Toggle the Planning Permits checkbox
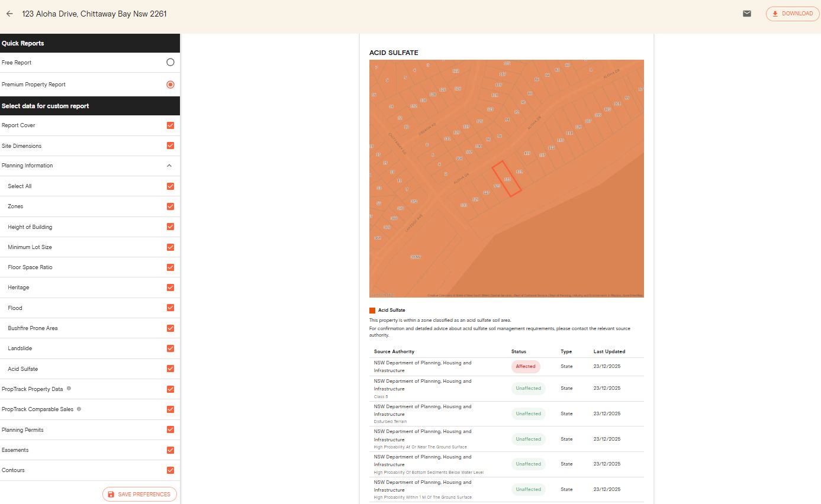 click(x=170, y=429)
